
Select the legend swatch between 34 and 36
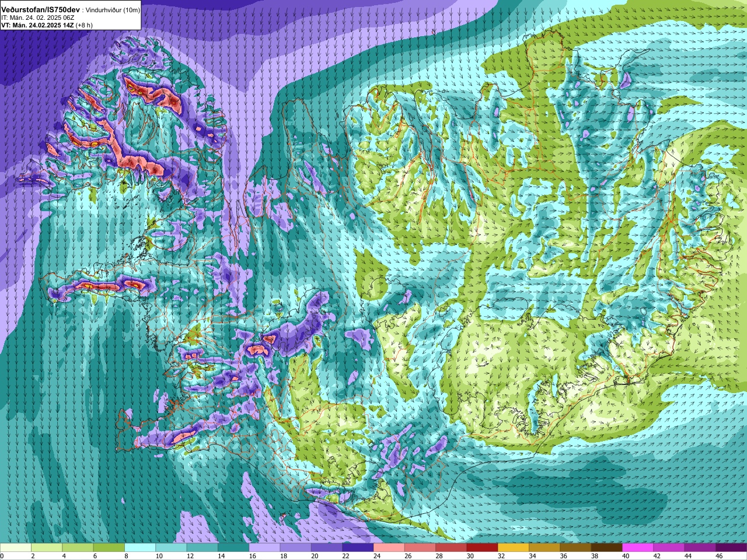[544, 548]
